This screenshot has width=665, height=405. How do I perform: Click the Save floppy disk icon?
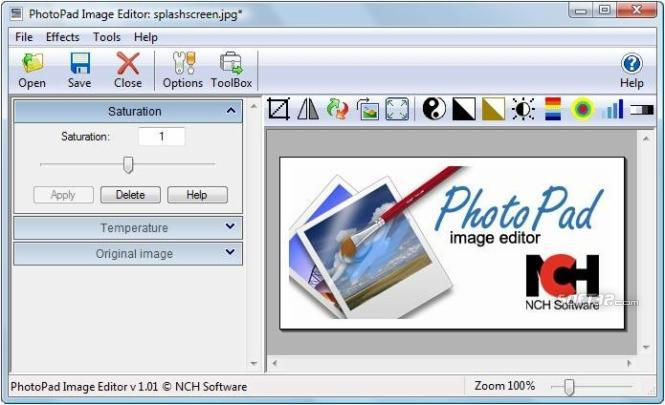[x=80, y=64]
